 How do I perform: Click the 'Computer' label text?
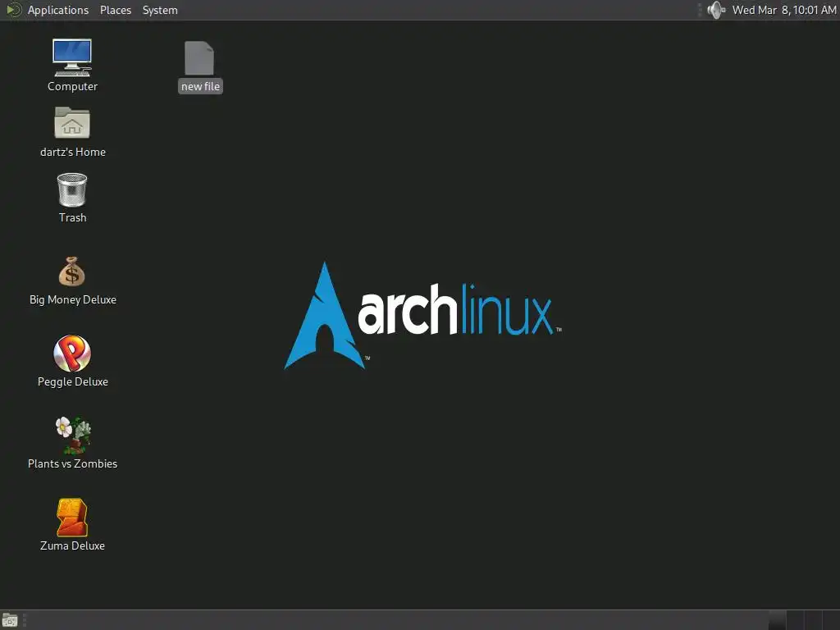pos(72,86)
